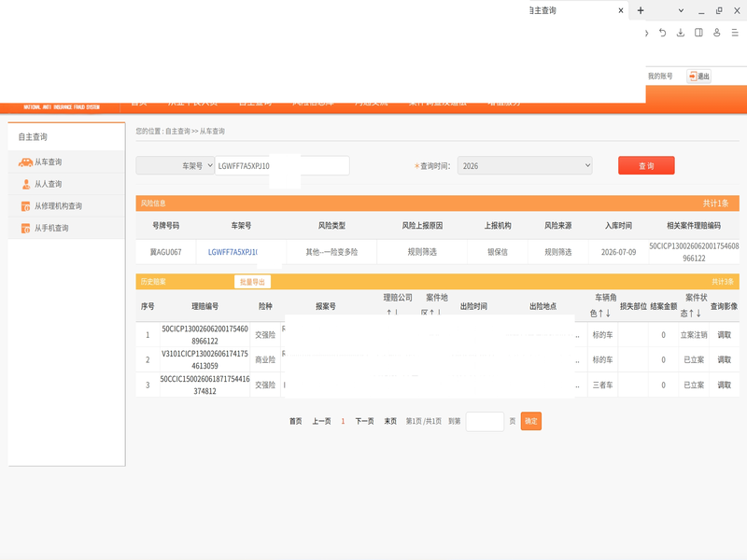Click the 理赔编号 column header

[204, 307]
